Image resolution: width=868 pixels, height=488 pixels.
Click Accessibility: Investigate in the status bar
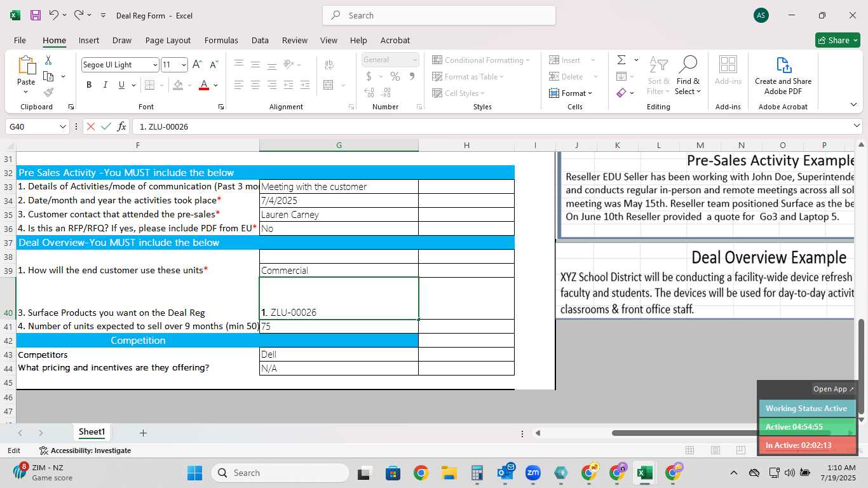[85, 451]
